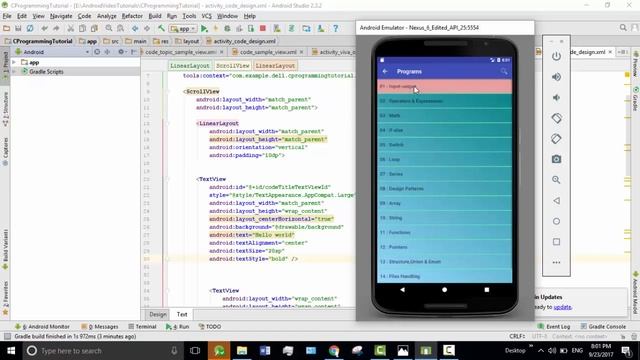The height and width of the screenshot is (360, 640).
Task: Open Chrome from the taskbar
Action: (334, 351)
